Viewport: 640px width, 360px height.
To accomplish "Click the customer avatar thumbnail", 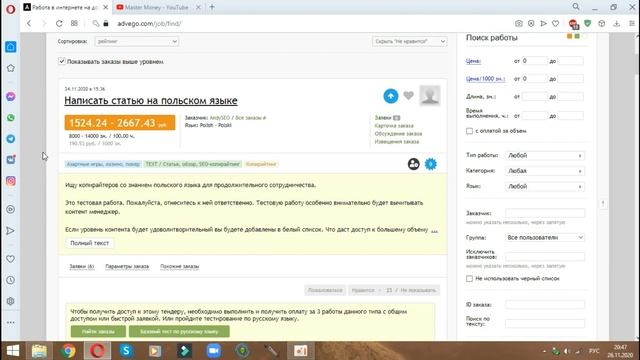I will (430, 96).
